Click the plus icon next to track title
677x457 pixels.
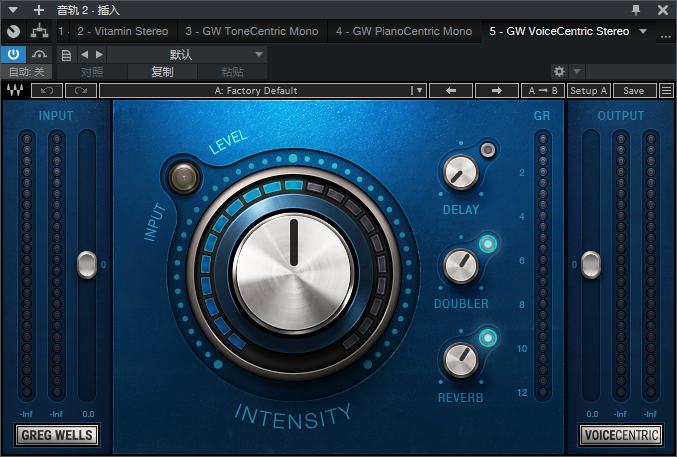[39, 10]
